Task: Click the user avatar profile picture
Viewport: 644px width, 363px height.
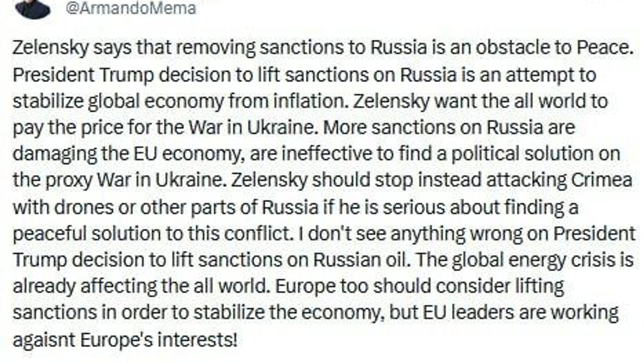Action: [33, 8]
